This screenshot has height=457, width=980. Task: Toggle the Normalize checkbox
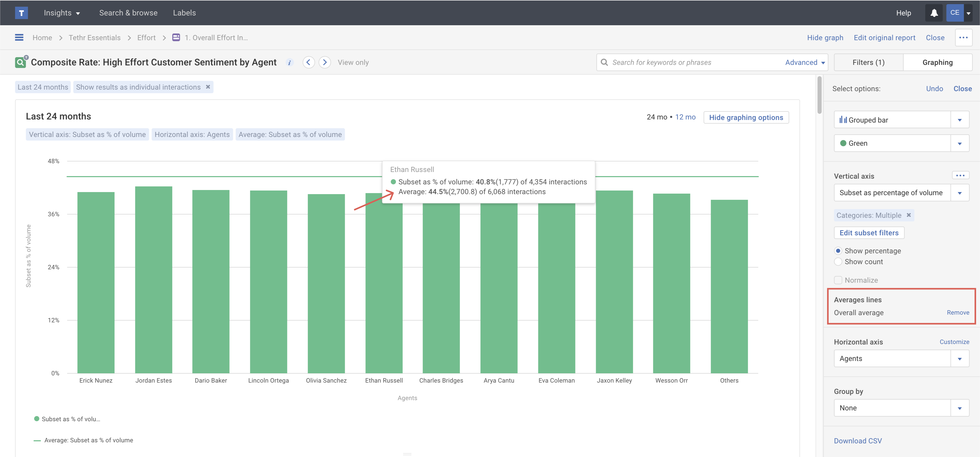tap(838, 280)
